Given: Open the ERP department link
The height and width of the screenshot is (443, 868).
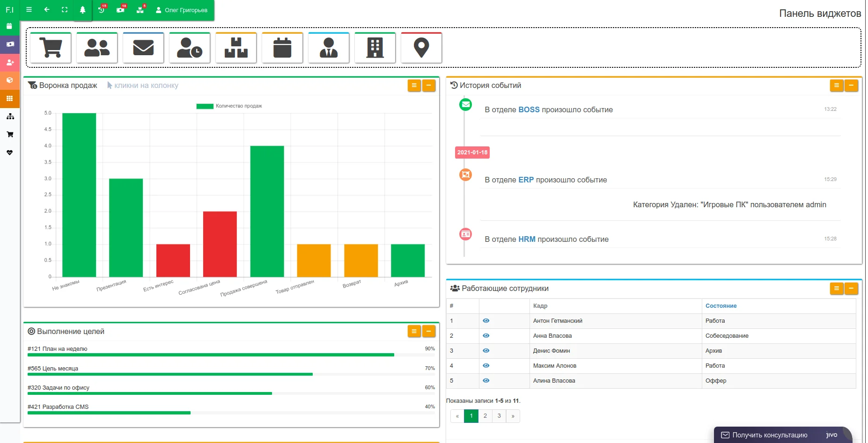Looking at the screenshot, I should pos(526,180).
